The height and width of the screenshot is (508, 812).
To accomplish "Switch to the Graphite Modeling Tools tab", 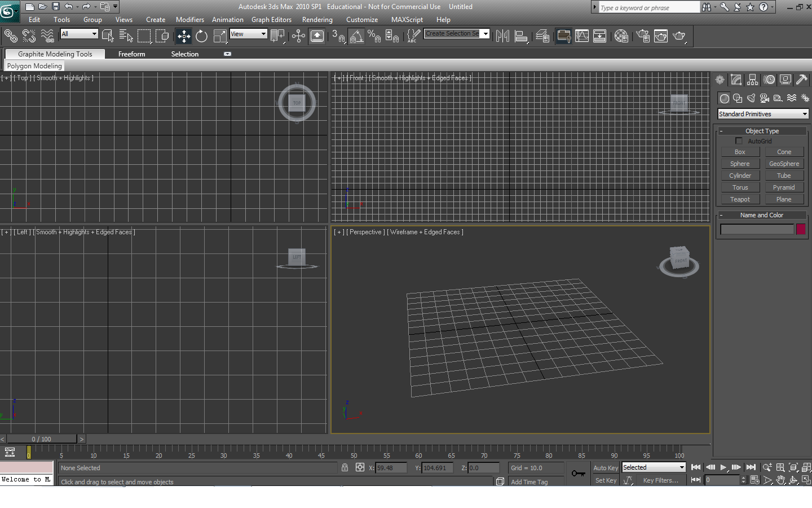I will pos(54,54).
